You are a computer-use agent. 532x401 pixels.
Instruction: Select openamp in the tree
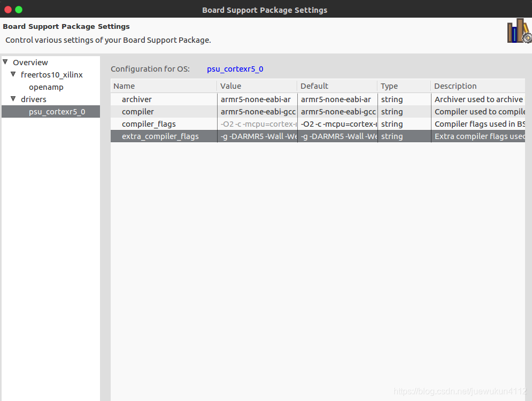coord(46,87)
